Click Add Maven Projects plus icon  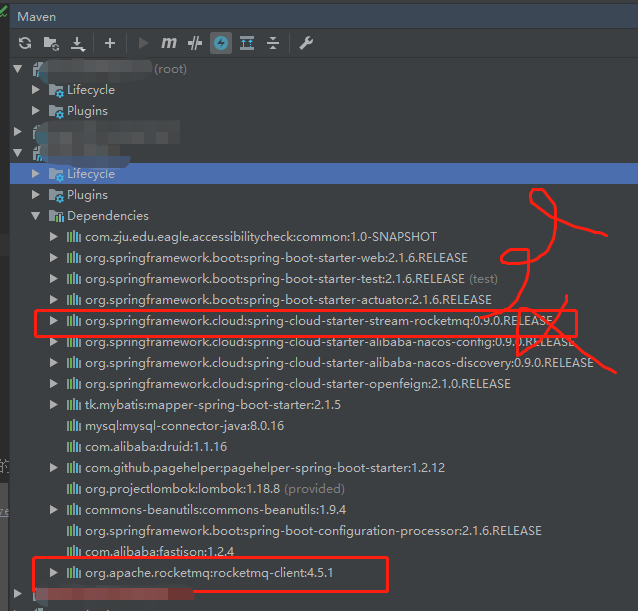(110, 43)
